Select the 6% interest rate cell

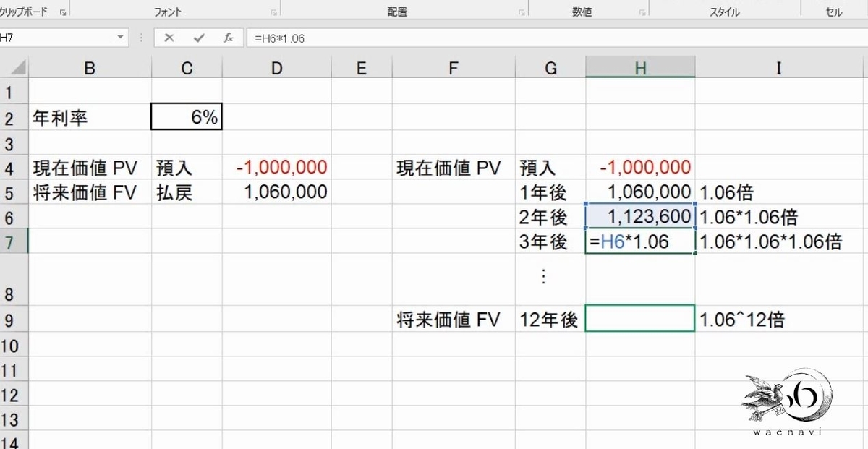pos(187,117)
